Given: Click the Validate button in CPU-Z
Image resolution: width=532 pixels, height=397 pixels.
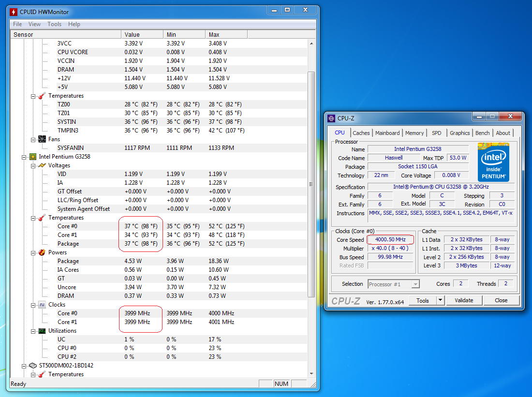Looking at the screenshot, I should click(x=464, y=300).
